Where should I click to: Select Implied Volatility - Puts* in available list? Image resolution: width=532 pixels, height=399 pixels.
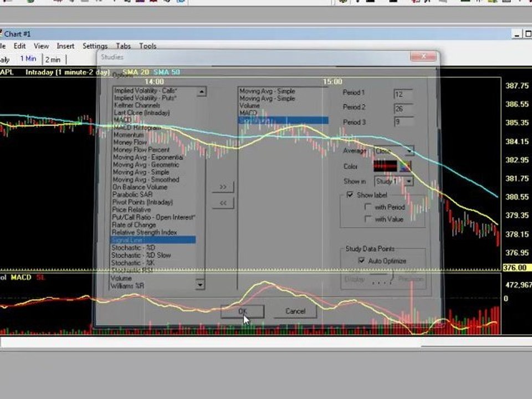[x=145, y=98]
